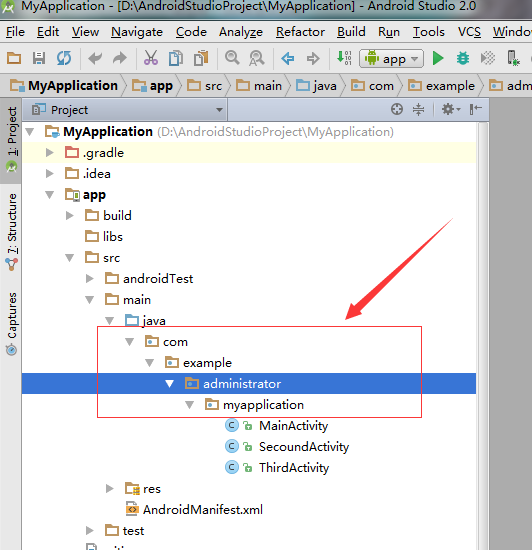
Task: Collapse the administrator package arrow
Action: coord(170,384)
